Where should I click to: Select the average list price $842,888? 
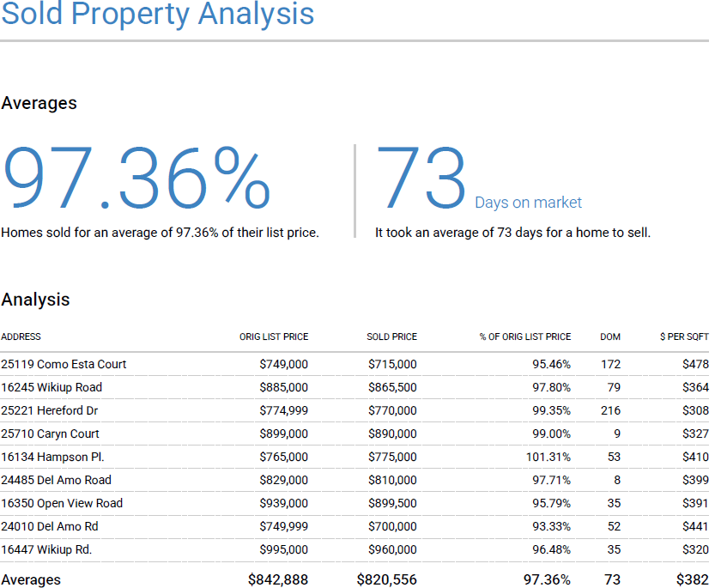point(278,579)
